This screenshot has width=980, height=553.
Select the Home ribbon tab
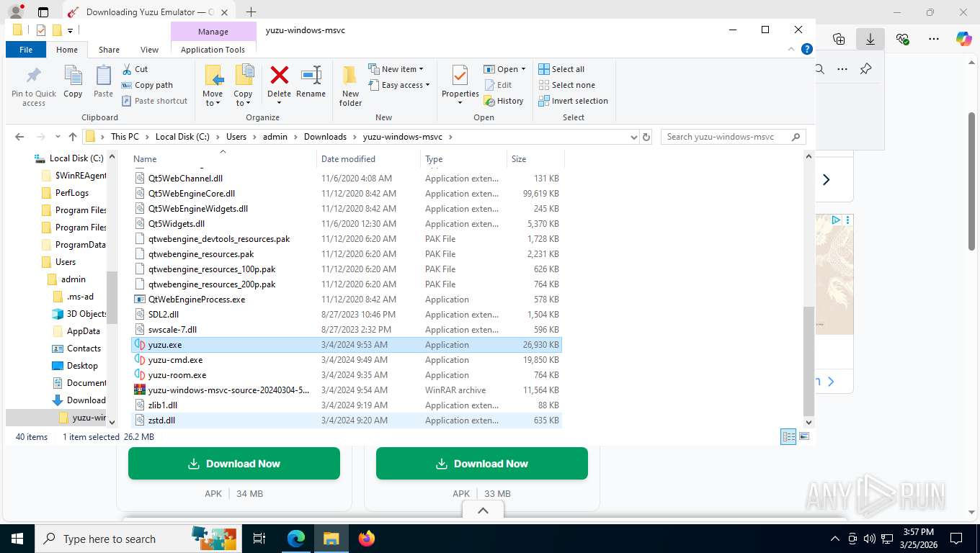coord(67,50)
